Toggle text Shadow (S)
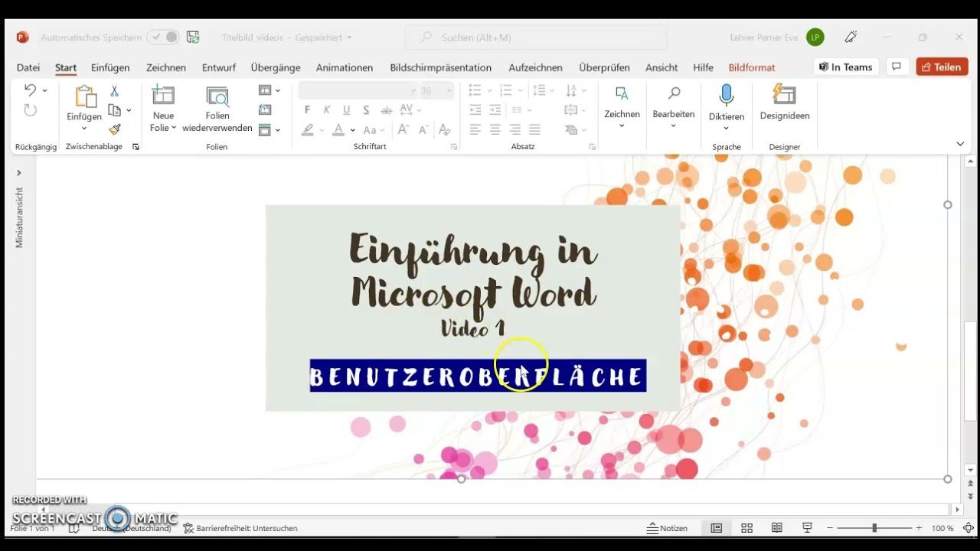Image resolution: width=980 pixels, height=551 pixels. tap(367, 110)
